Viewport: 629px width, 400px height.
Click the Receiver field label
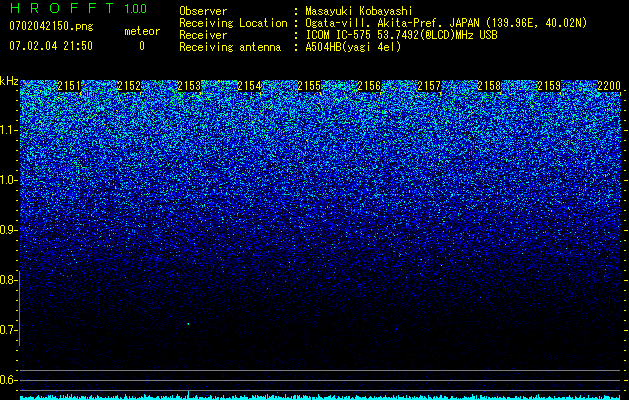(x=203, y=35)
